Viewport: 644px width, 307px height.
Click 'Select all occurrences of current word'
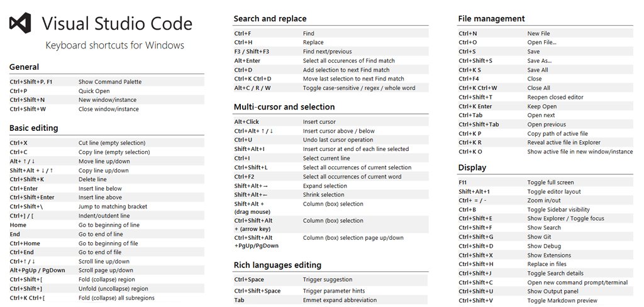coord(352,176)
